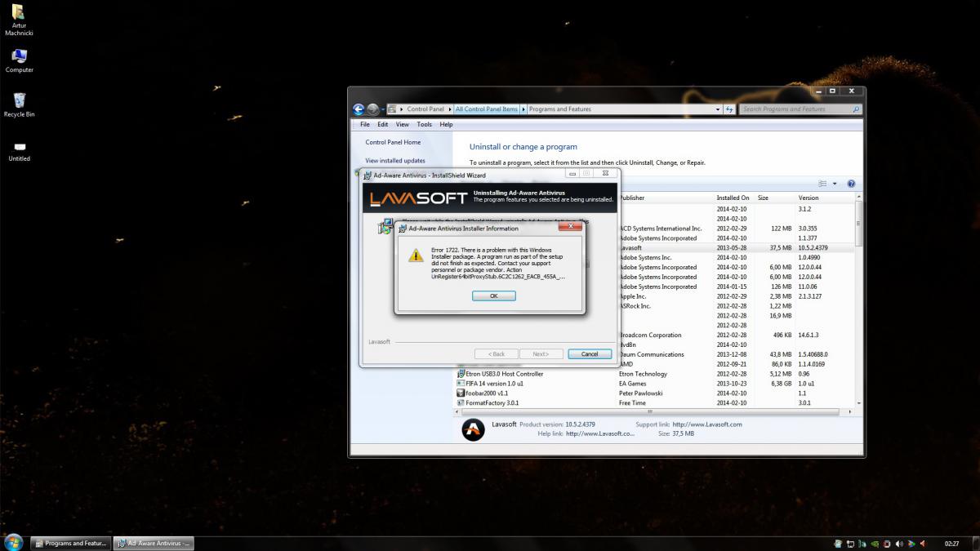980x551 pixels.
Task: Click the installer icon in the error dialog title bar
Action: 403,229
